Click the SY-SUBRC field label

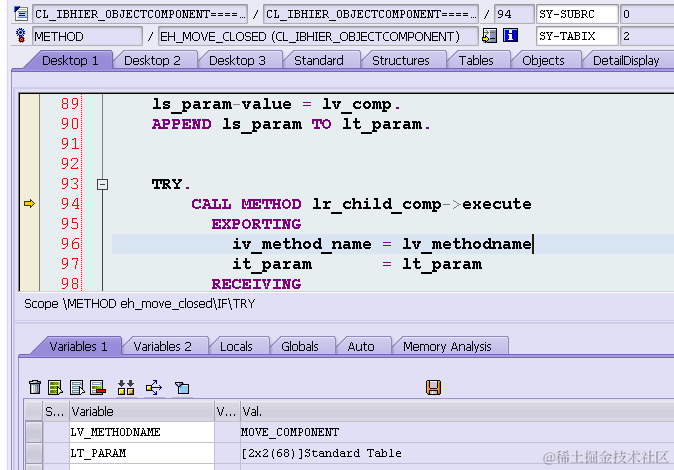[x=577, y=14]
